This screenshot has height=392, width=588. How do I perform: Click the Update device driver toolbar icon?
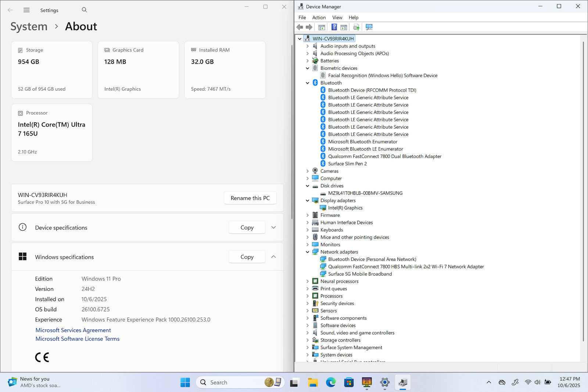click(x=356, y=27)
